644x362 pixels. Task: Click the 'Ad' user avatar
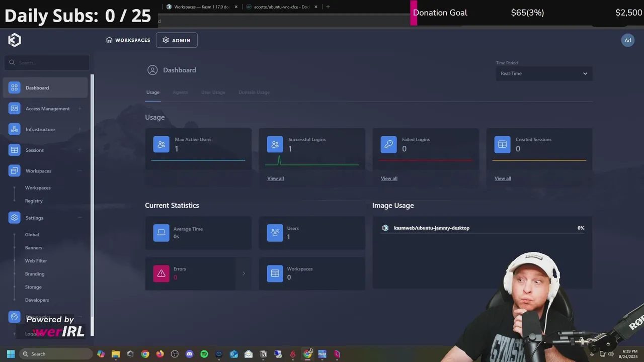pyautogui.click(x=628, y=40)
